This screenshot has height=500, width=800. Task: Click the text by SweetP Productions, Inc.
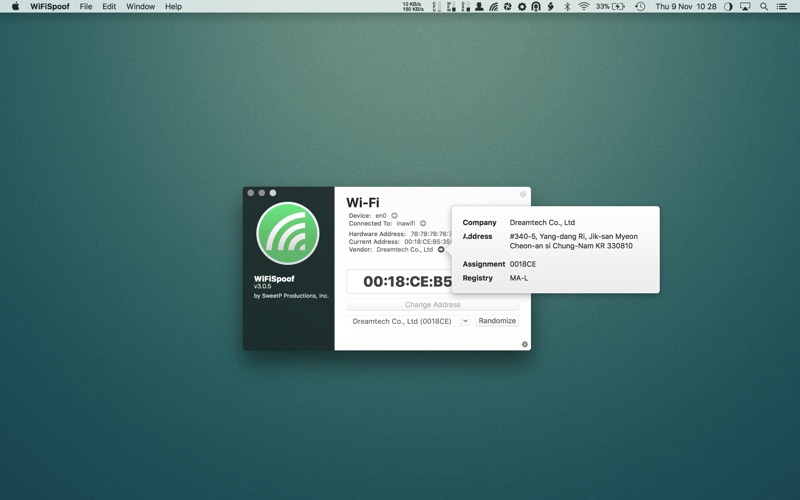click(291, 295)
